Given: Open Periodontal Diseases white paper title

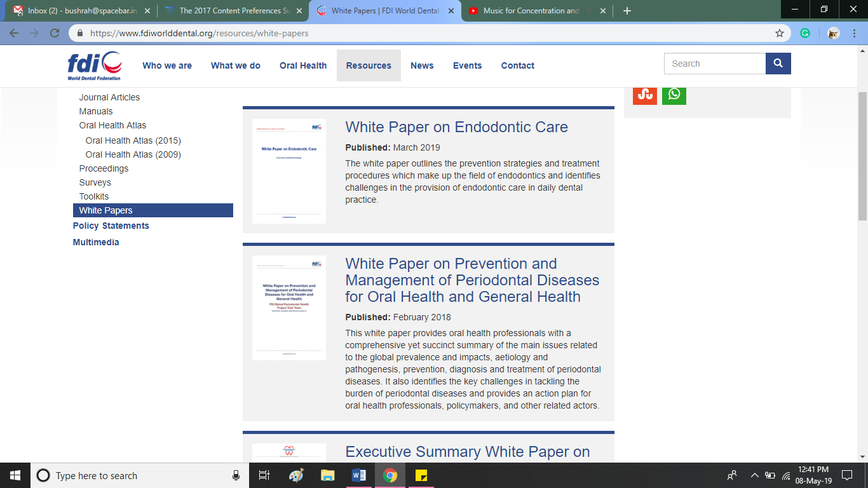Looking at the screenshot, I should click(472, 280).
